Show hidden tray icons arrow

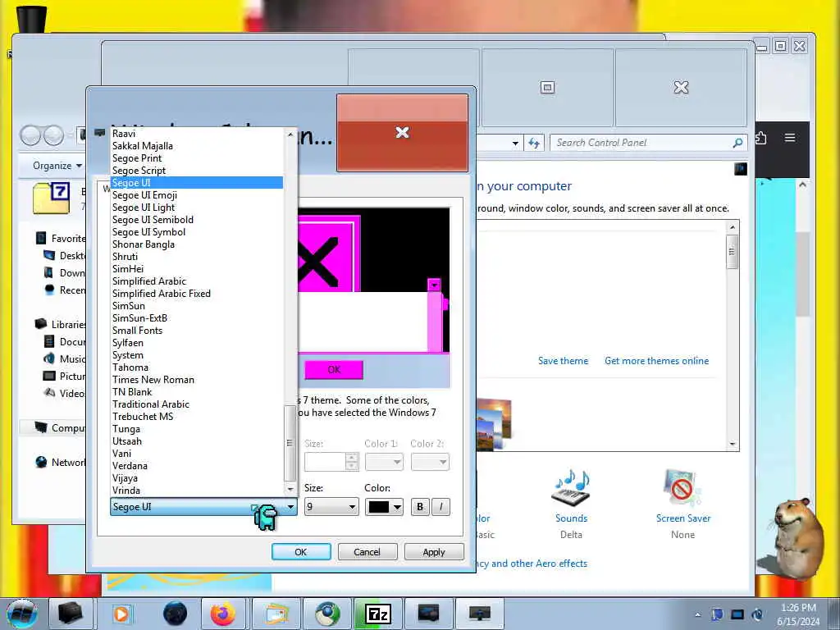coord(697,614)
